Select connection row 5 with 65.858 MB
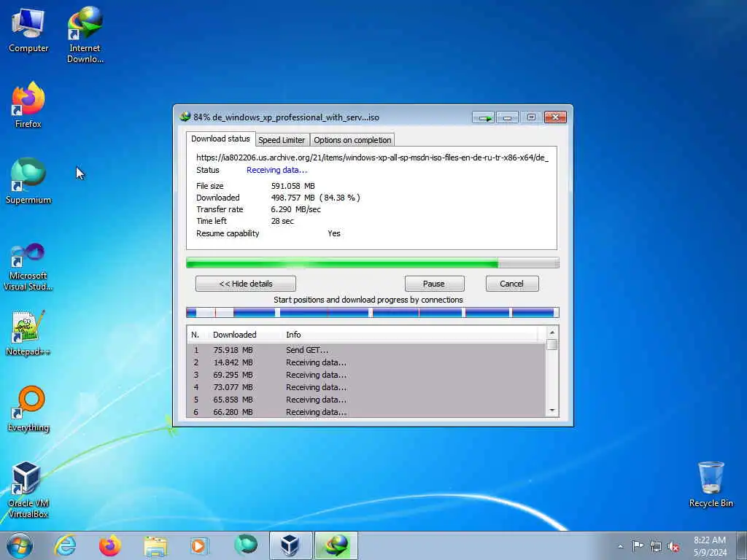Viewport: 747px width, 560px height. 366,400
